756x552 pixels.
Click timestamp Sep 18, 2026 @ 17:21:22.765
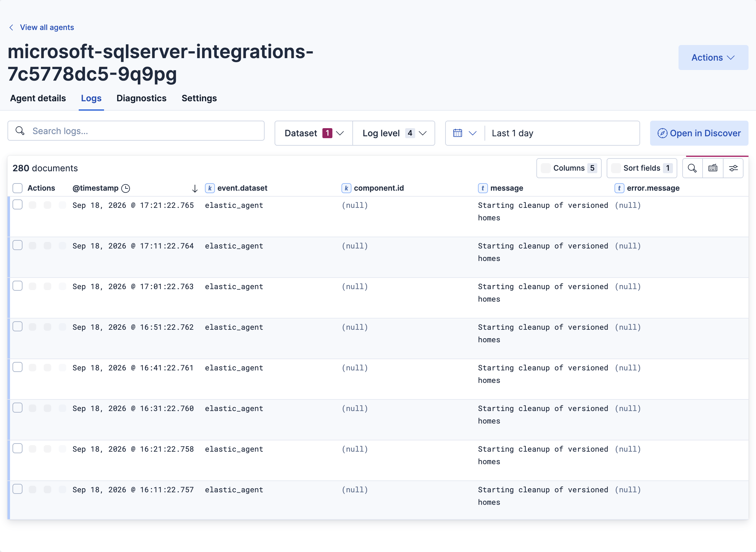[133, 205]
